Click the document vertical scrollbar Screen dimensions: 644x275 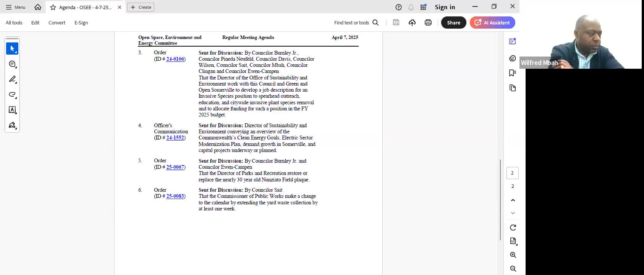(x=500, y=200)
